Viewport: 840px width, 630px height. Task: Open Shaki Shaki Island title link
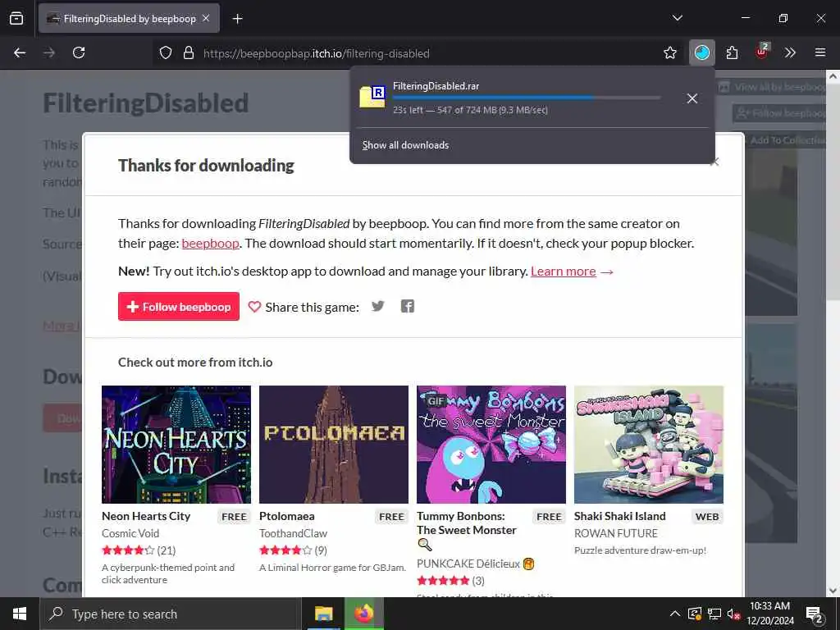coord(620,516)
